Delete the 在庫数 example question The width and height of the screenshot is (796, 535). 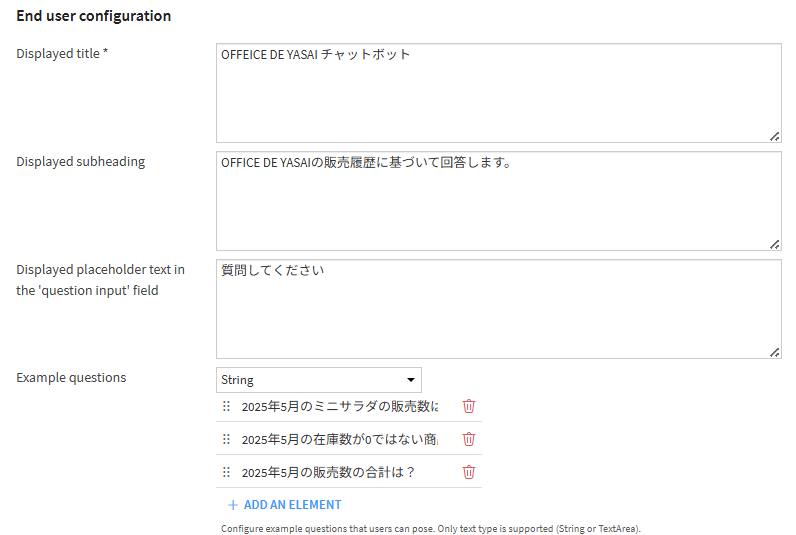[x=469, y=439]
